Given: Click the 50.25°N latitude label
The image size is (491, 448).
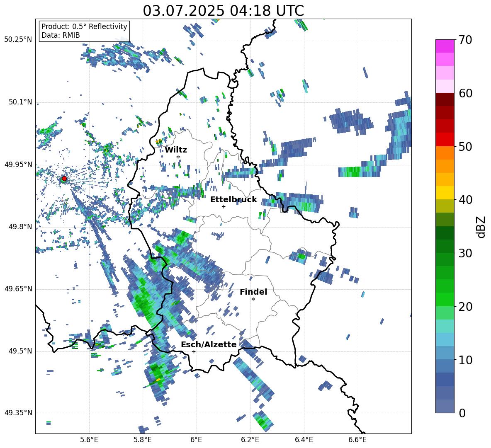Looking at the screenshot, I should click(x=18, y=40).
